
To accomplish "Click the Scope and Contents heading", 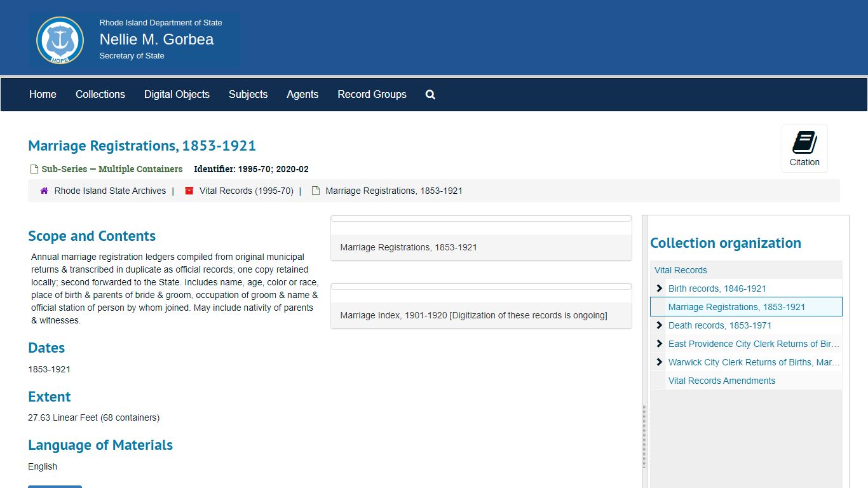I will click(x=92, y=236).
